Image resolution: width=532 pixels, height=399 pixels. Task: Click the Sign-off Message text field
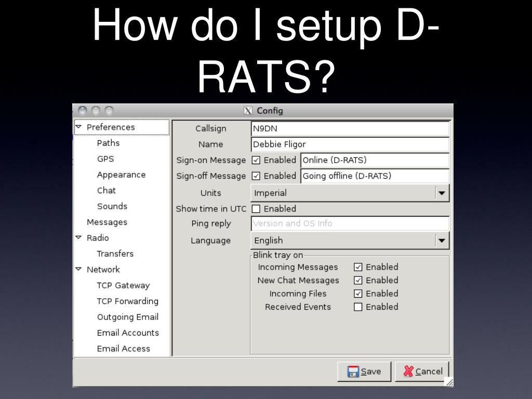(375, 176)
